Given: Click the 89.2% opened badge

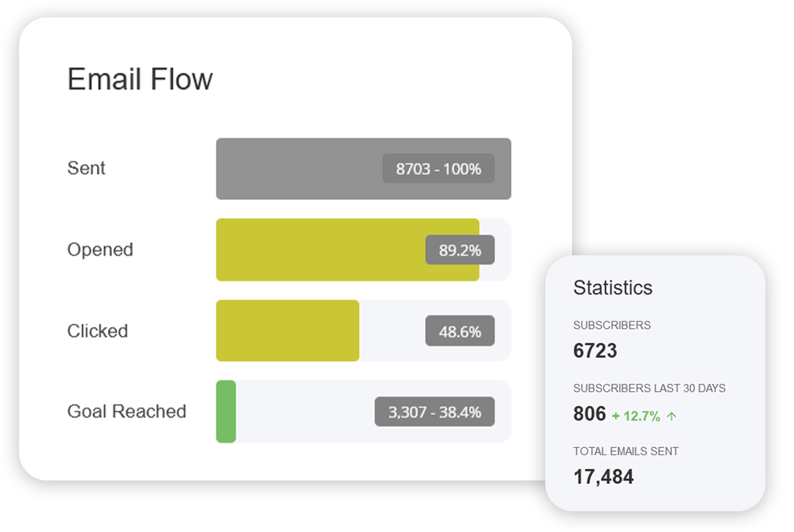Looking at the screenshot, I should [x=459, y=250].
